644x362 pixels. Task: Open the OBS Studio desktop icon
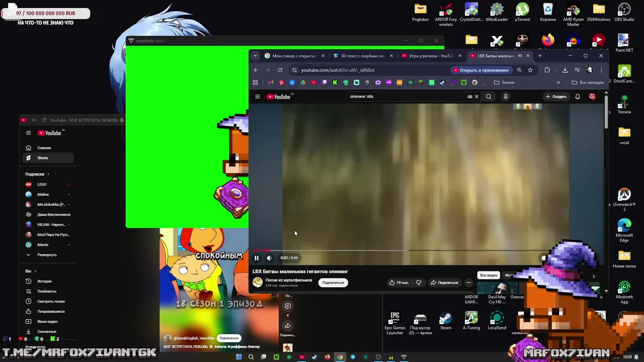point(624,13)
